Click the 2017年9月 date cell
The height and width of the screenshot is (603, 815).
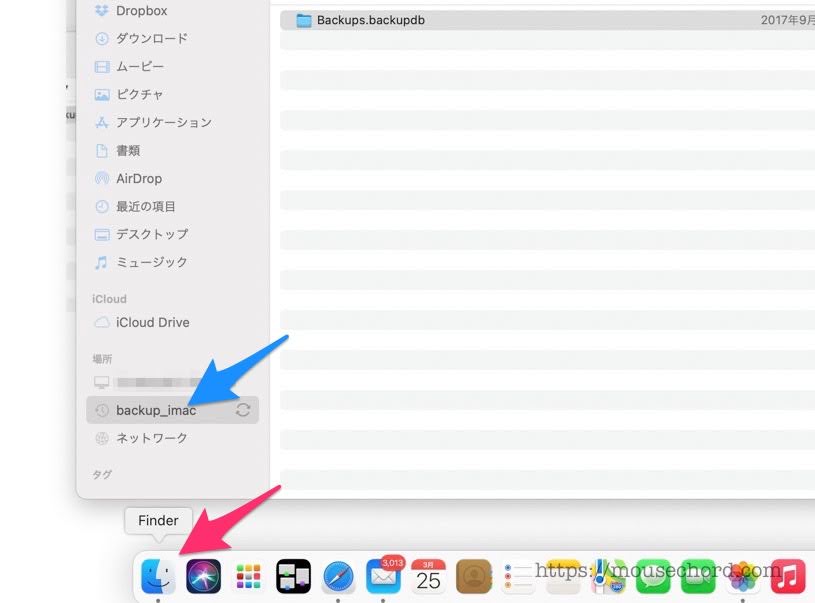[787, 20]
